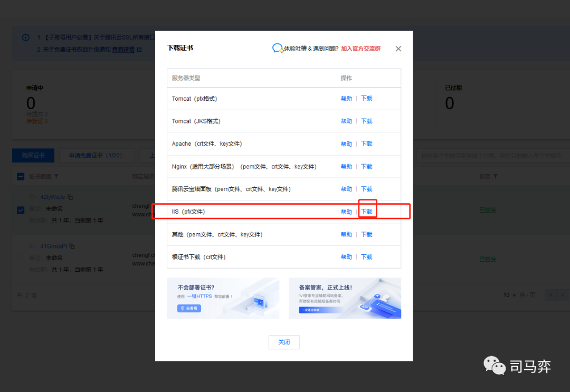This screenshot has height=392, width=570.
Task: Open help for the Apache row
Action: pyautogui.click(x=346, y=144)
